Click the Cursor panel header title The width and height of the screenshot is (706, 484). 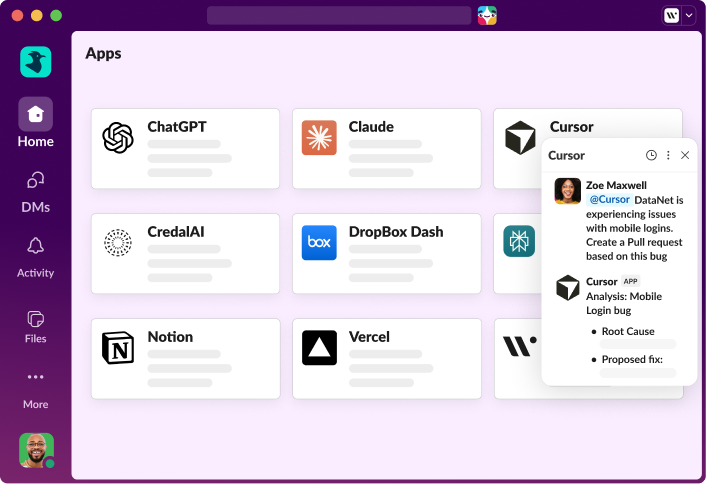566,156
